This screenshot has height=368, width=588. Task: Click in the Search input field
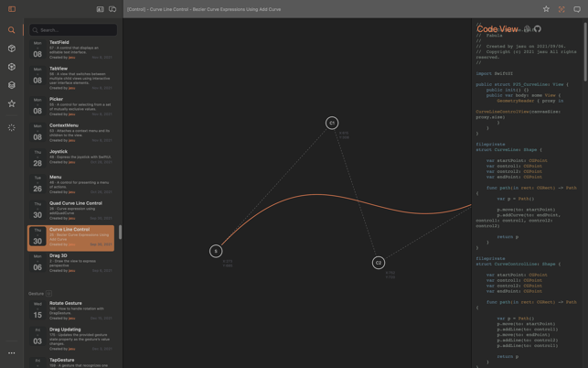pos(75,30)
